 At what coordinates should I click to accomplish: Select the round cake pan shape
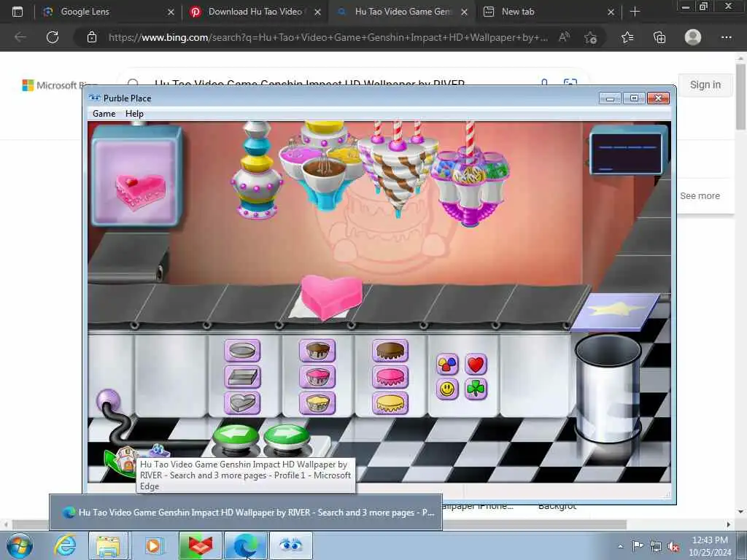[242, 351]
